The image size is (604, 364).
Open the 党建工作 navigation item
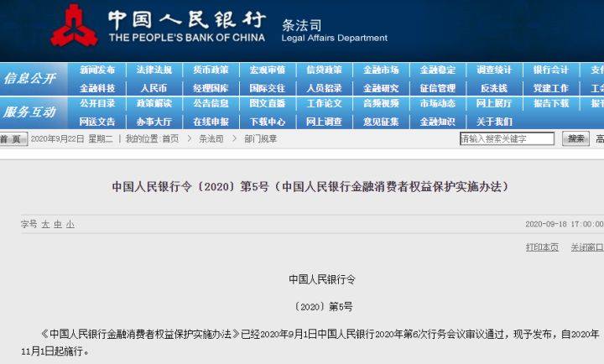point(551,88)
